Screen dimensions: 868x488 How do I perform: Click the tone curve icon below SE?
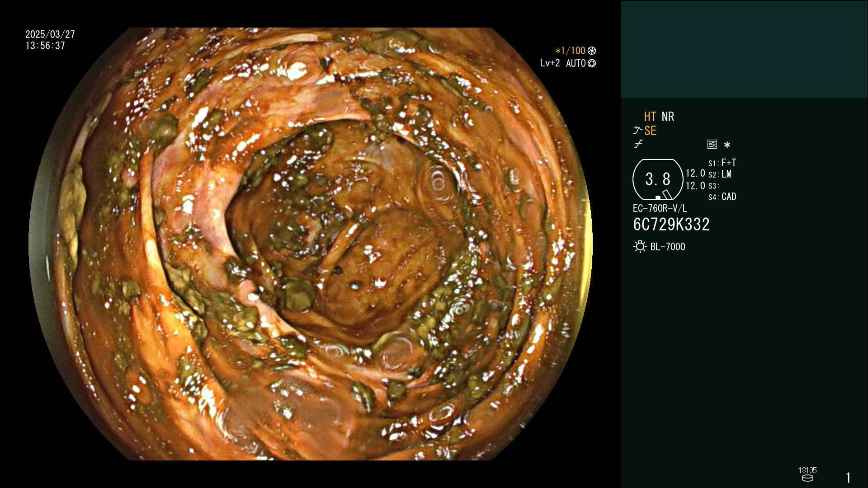638,144
